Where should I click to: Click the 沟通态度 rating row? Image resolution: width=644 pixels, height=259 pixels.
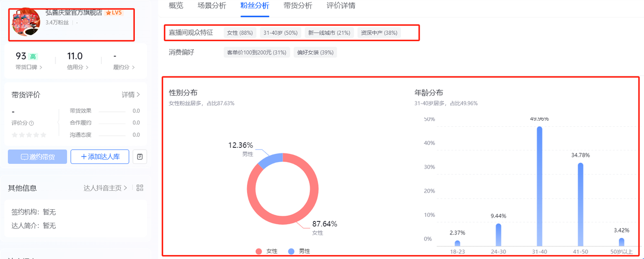105,135
